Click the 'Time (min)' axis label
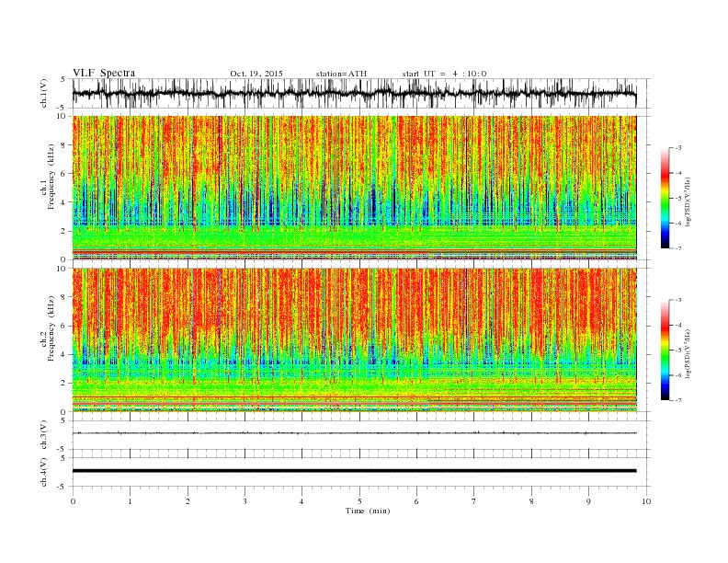Screen dimensions: 728x563 368,511
